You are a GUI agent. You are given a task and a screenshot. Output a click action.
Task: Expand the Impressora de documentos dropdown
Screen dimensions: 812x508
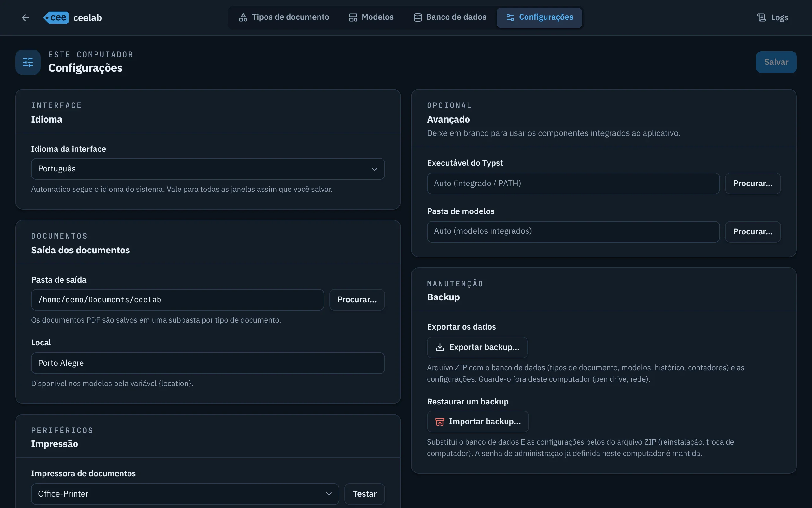[x=185, y=494]
